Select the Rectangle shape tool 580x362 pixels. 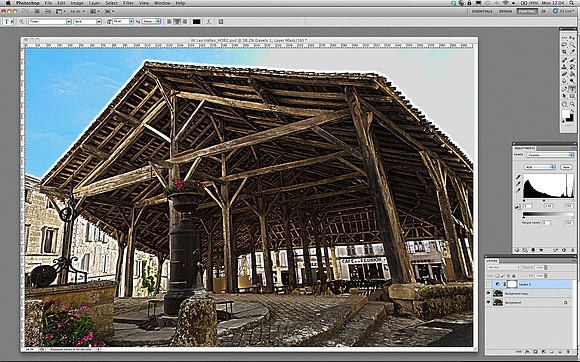pos(572,96)
